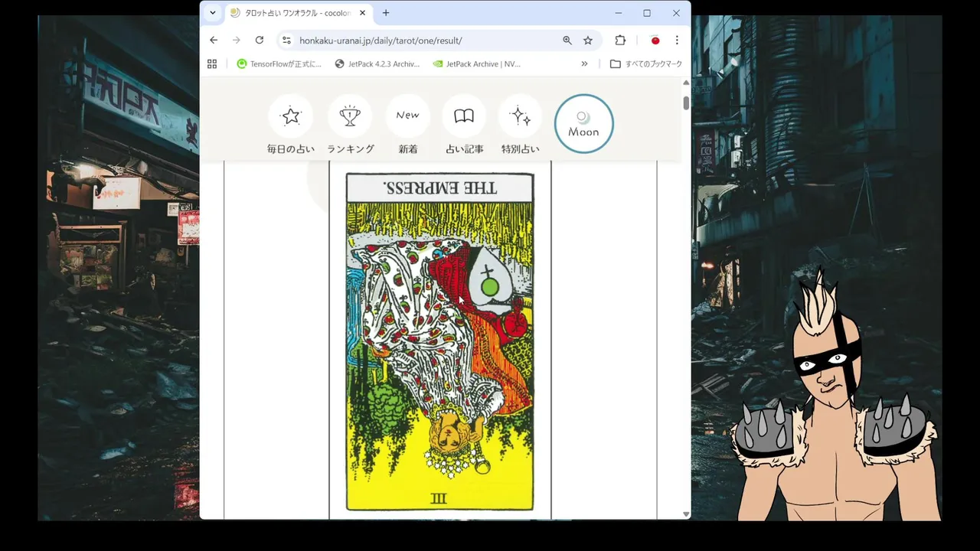The height and width of the screenshot is (551, 980).
Task: Open the apps grid in bookmarks bar
Action: tap(212, 64)
